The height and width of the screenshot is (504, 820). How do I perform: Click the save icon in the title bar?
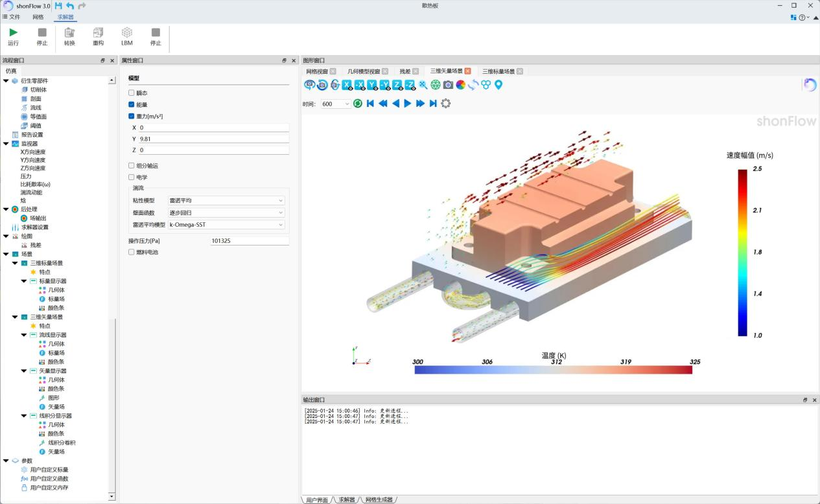[x=58, y=6]
